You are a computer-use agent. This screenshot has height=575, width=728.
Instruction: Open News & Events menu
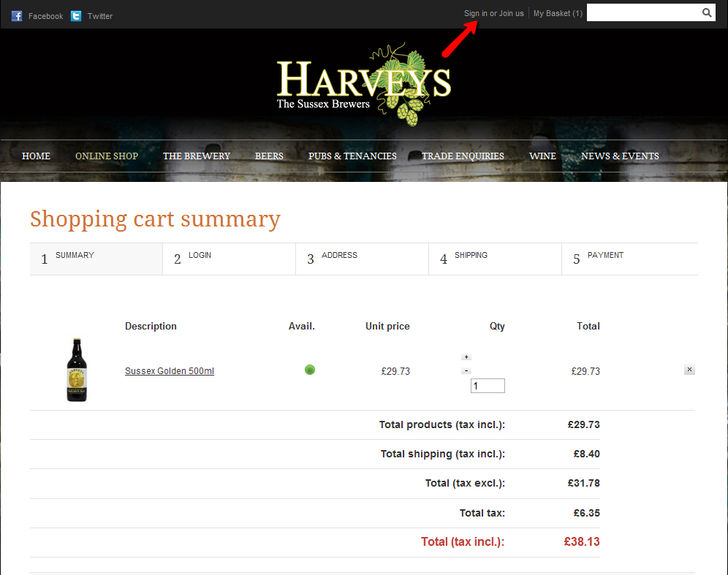621,156
